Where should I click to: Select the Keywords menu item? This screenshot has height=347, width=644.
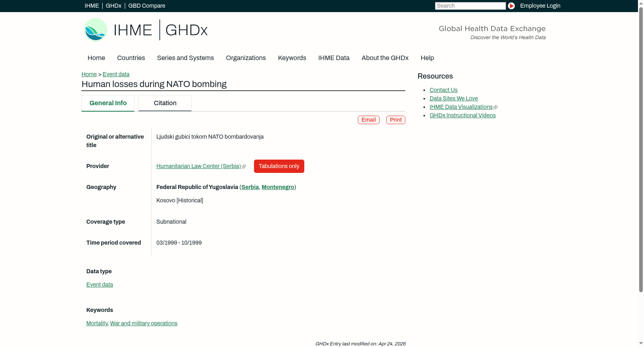pyautogui.click(x=292, y=58)
